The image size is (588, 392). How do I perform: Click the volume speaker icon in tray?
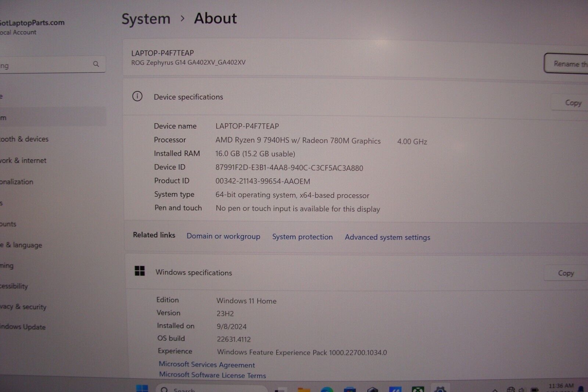[x=522, y=389]
